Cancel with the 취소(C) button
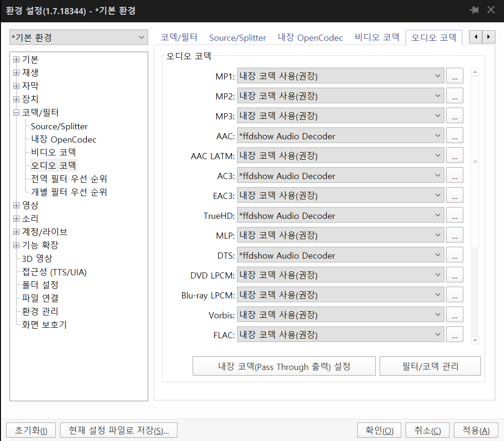 (427, 431)
